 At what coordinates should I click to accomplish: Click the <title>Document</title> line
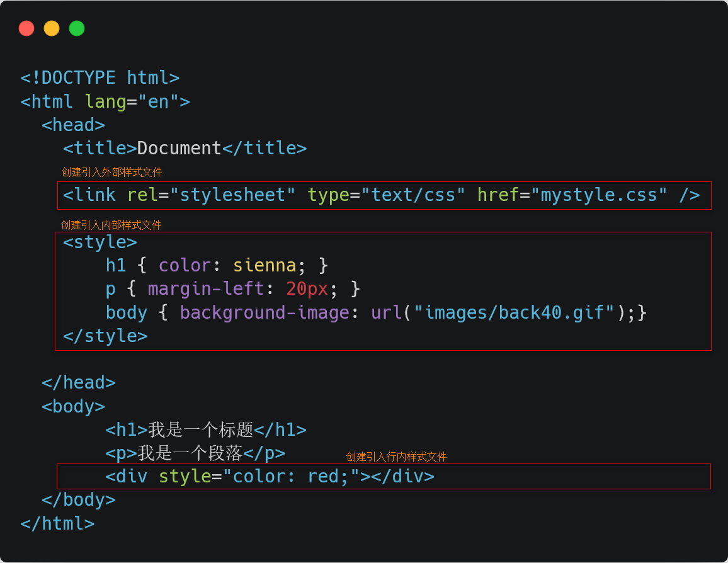click(185, 148)
